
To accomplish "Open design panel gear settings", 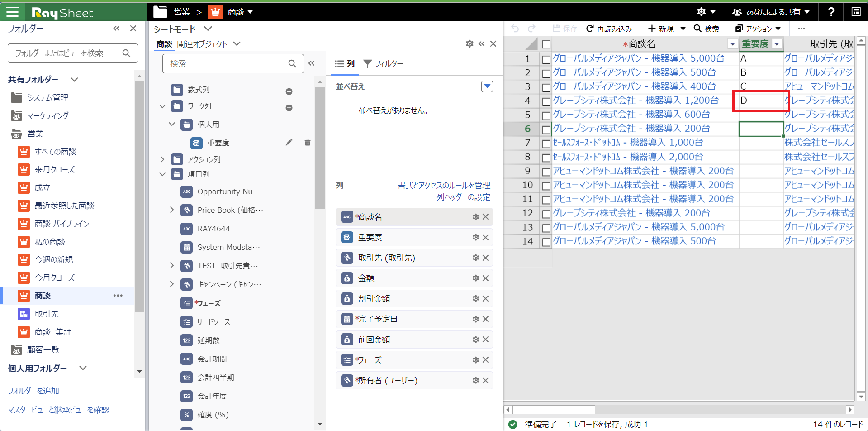I will [x=470, y=43].
